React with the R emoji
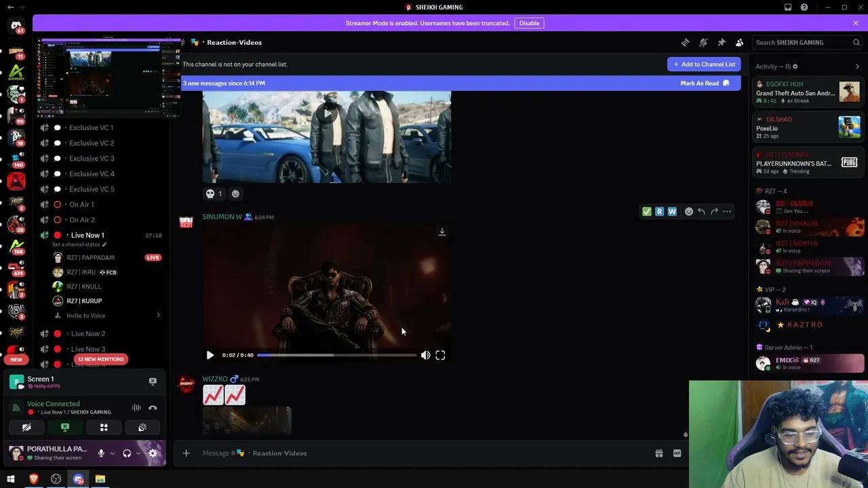The image size is (868, 488). click(x=659, y=211)
